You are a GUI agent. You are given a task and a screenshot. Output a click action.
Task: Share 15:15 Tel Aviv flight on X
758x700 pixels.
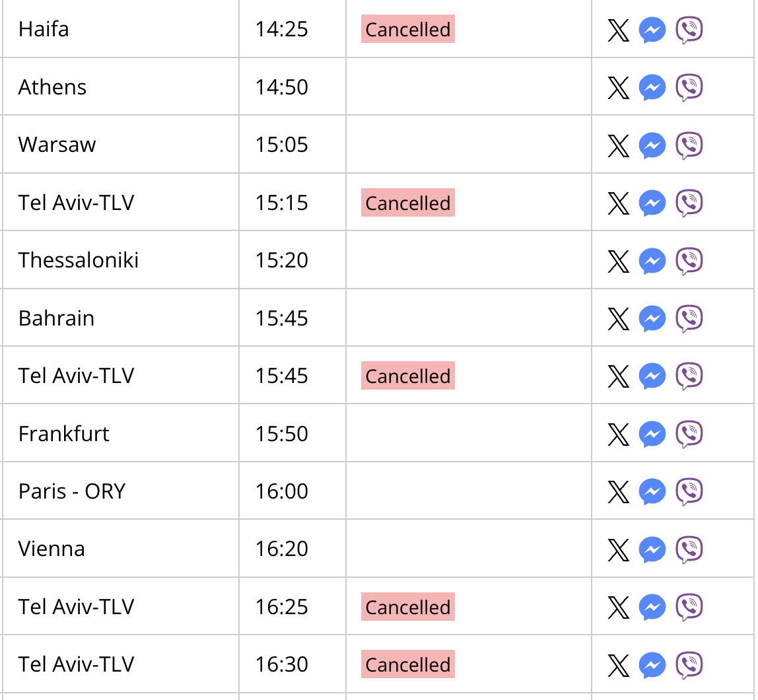[618, 203]
